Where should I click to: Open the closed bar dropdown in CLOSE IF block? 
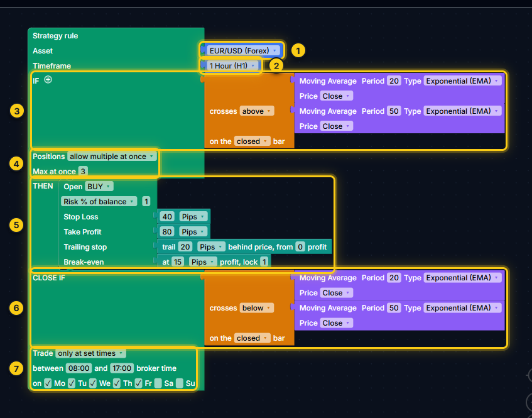[252, 338]
